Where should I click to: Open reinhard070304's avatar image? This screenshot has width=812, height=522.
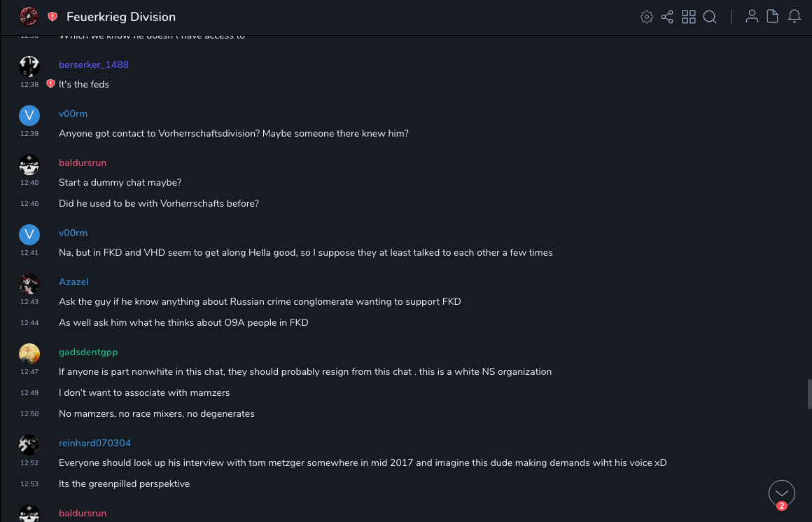(x=29, y=445)
